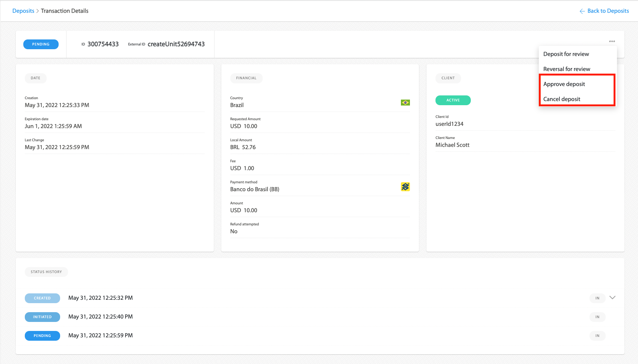The image size is (638, 364).
Task: Click the green ACTIVE client status badge
Action: pyautogui.click(x=453, y=100)
